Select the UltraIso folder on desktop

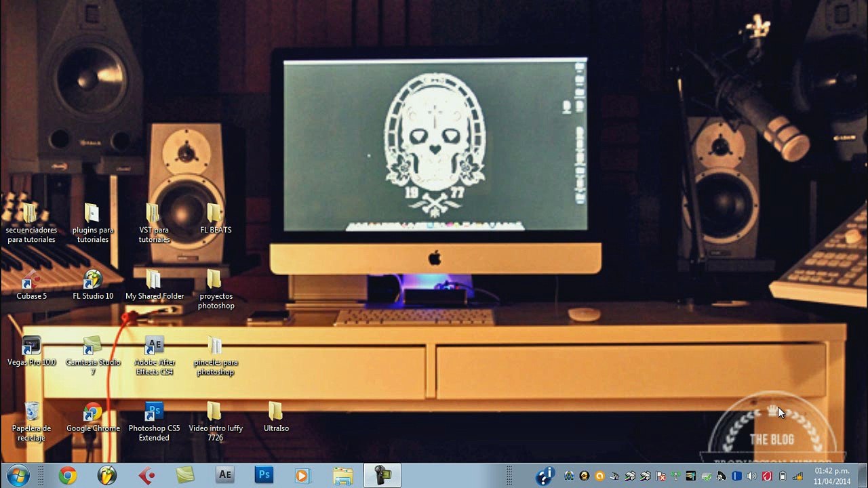point(276,418)
